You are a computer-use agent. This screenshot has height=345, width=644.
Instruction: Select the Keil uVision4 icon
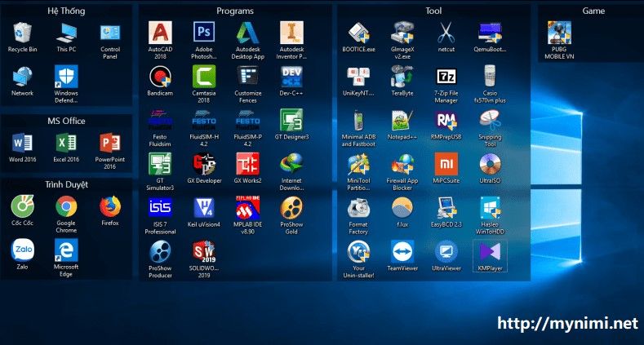(x=204, y=208)
